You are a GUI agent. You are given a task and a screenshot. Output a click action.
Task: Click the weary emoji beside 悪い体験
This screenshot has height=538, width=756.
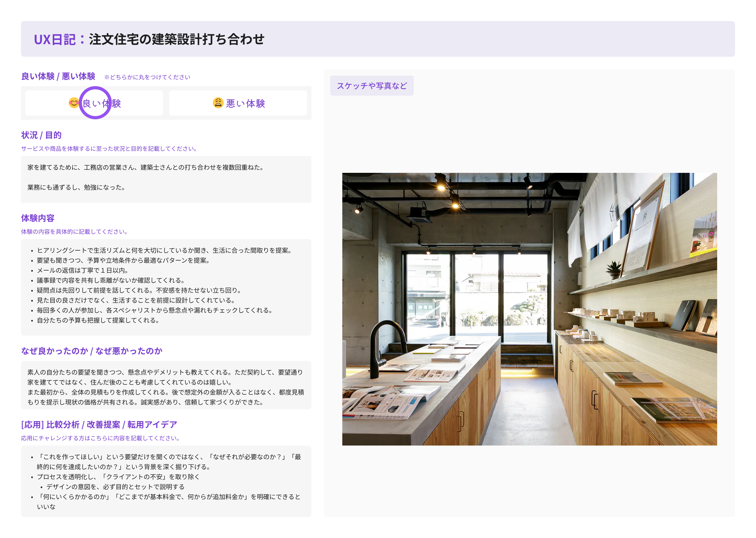point(218,103)
